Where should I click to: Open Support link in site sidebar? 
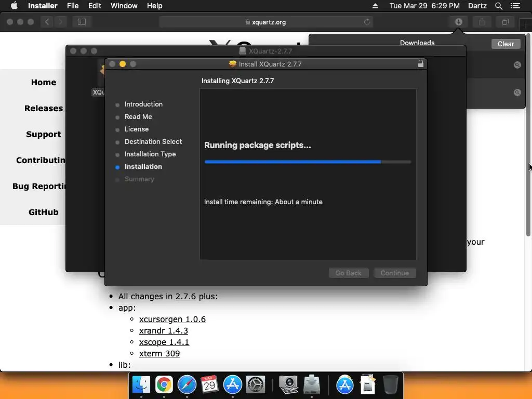coord(44,135)
